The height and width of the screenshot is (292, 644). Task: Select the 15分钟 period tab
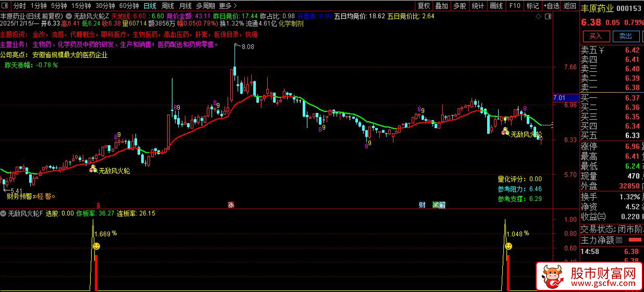click(x=81, y=6)
